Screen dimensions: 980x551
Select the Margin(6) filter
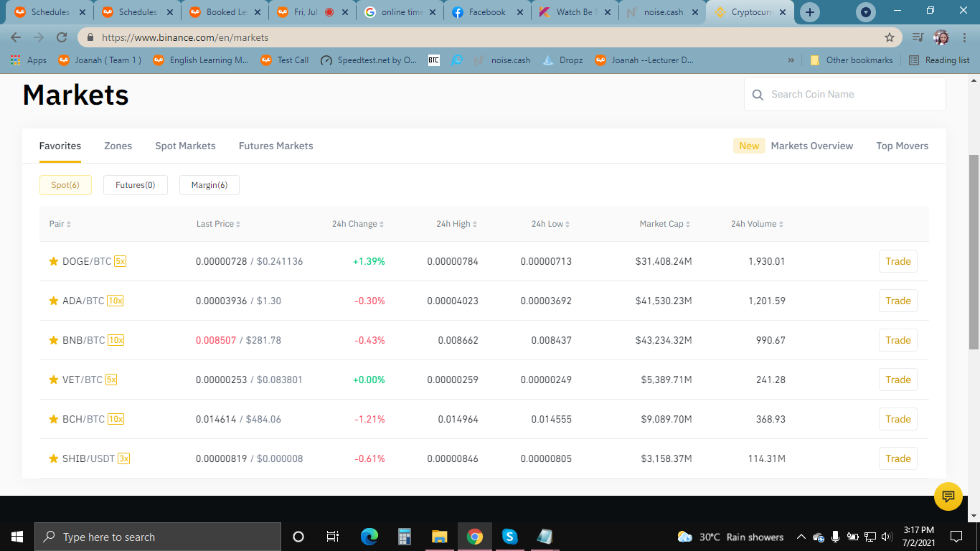point(209,185)
